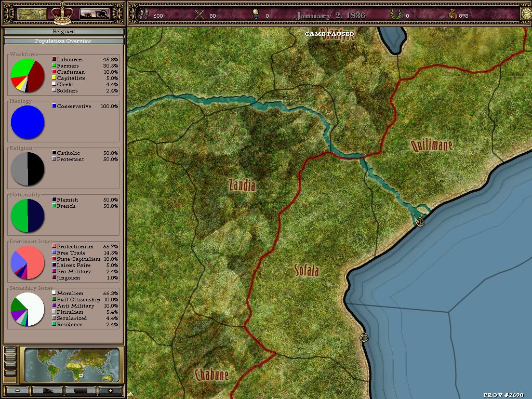This screenshot has height=399, width=532.
Task: Select the anchor port icon on the southern coast
Action: 364,338
